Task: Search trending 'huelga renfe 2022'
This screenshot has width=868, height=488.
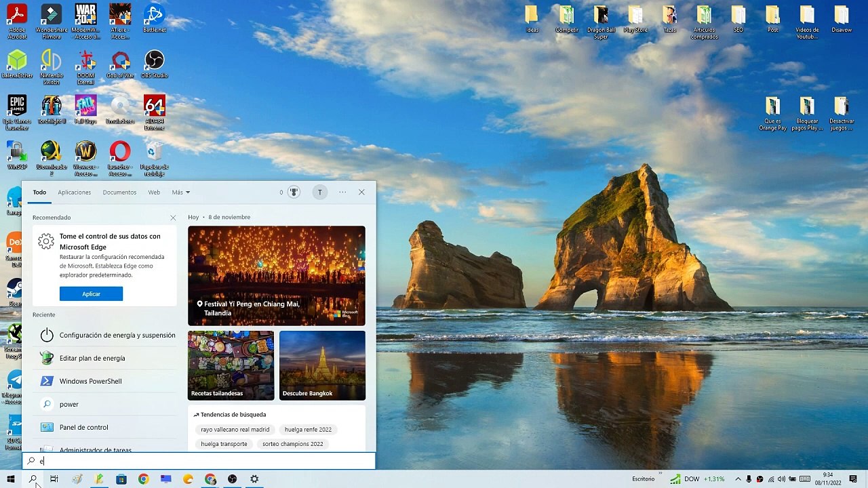Action: pyautogui.click(x=308, y=430)
